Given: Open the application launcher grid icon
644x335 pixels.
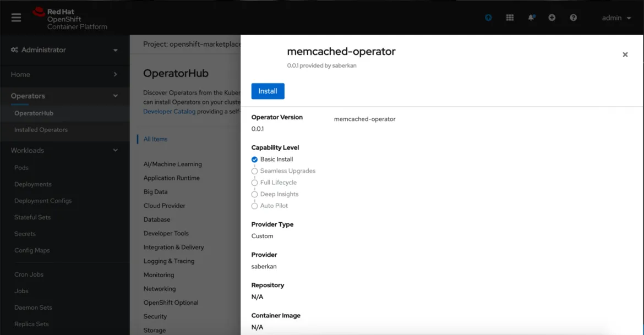Looking at the screenshot, I should click(x=510, y=17).
